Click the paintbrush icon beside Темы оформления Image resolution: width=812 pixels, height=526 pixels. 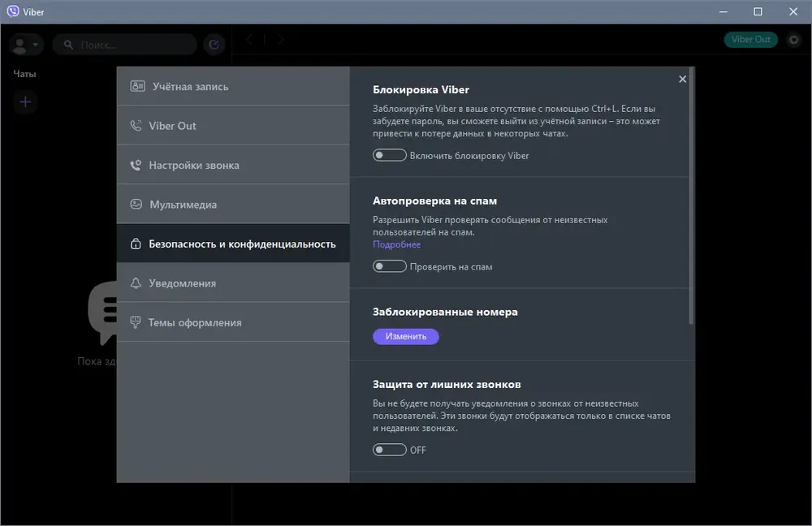135,322
